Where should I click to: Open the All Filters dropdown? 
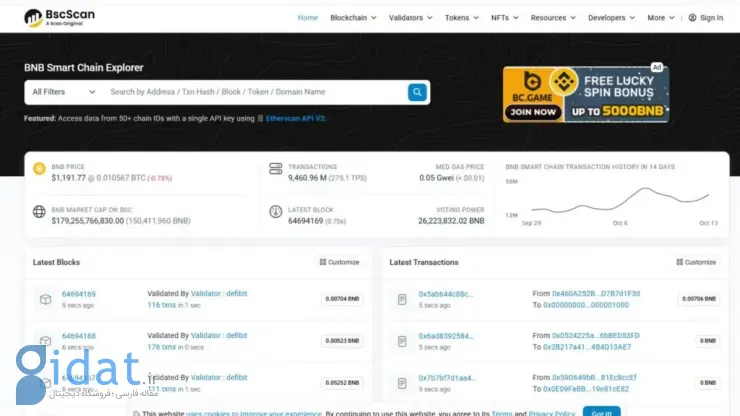(x=63, y=92)
